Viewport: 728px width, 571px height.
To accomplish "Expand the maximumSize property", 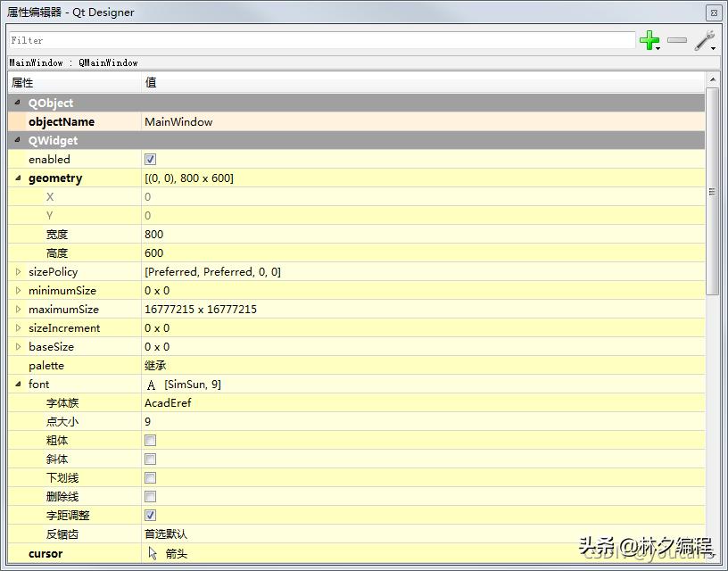I will pos(18,310).
